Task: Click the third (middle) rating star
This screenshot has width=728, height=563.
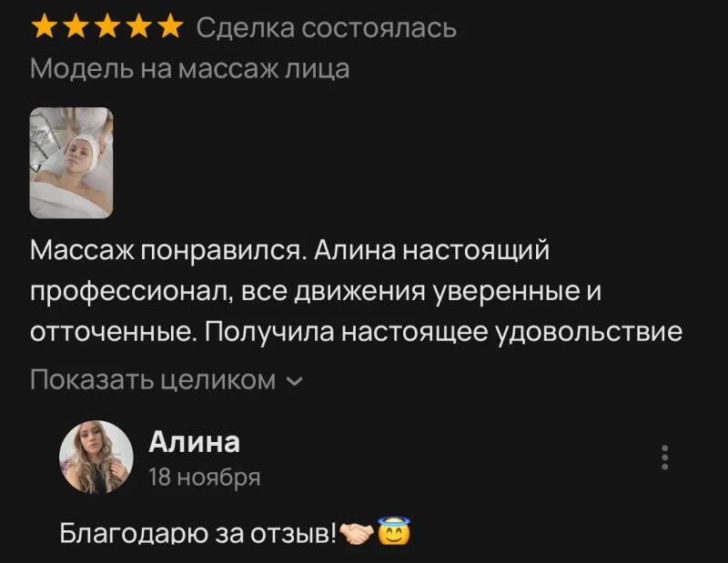Action: coord(107,25)
